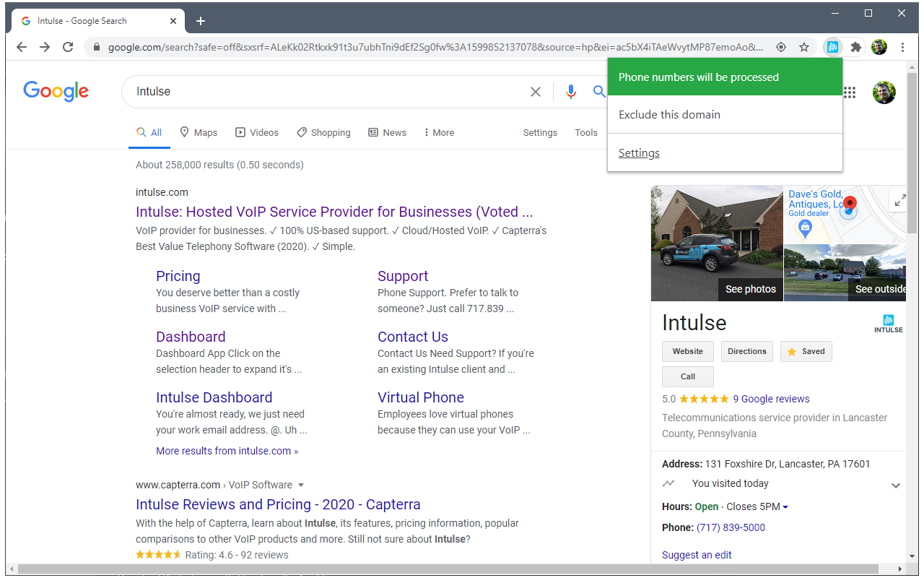Open the Pricing sitelink

(x=178, y=276)
